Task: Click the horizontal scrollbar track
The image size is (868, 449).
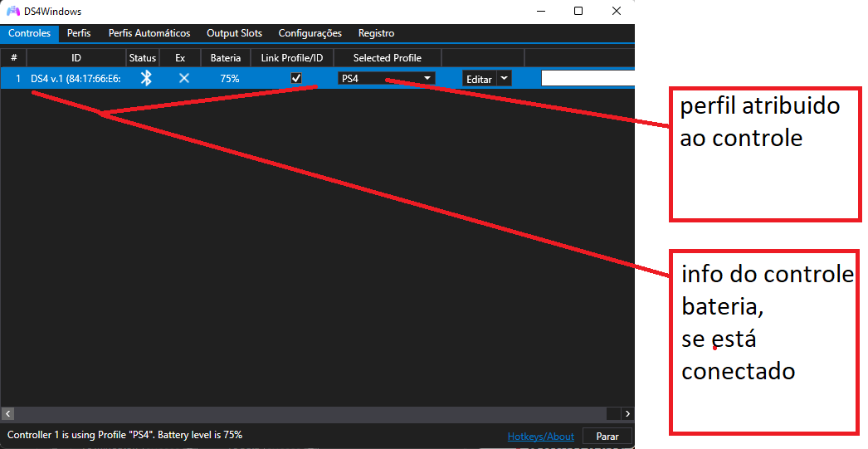Action: [x=310, y=413]
